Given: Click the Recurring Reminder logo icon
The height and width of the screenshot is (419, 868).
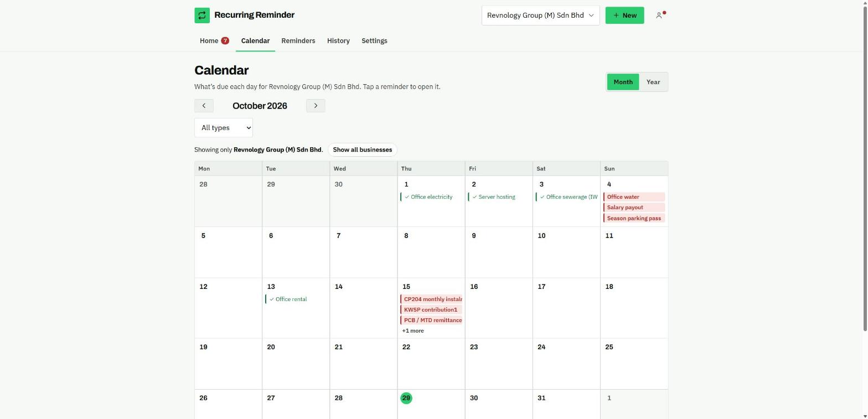Looking at the screenshot, I should 202,15.
